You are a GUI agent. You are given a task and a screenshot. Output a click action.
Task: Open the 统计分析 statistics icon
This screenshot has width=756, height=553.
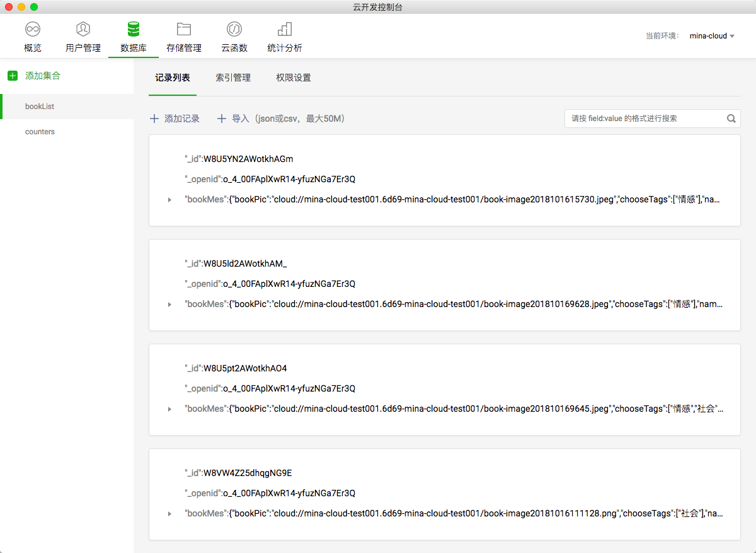(285, 29)
